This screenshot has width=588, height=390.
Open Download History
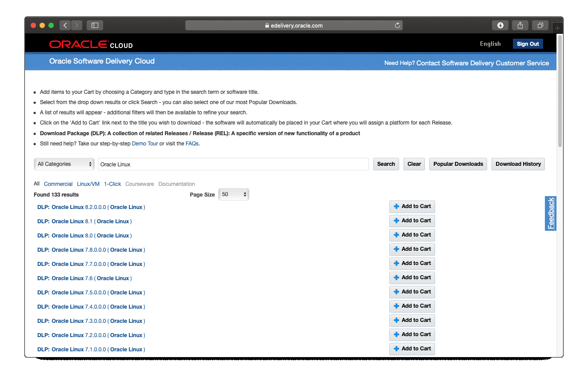[518, 164]
